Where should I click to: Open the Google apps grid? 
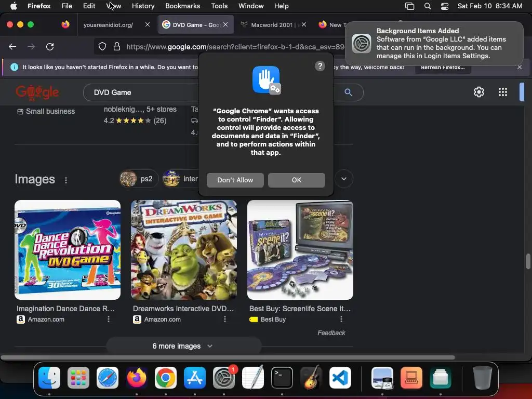503,92
